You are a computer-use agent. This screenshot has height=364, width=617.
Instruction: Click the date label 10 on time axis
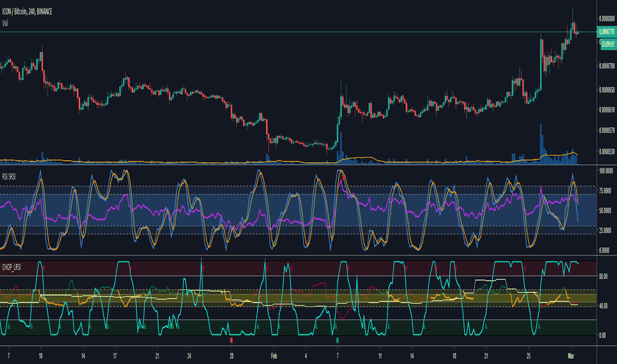[x=40, y=356]
